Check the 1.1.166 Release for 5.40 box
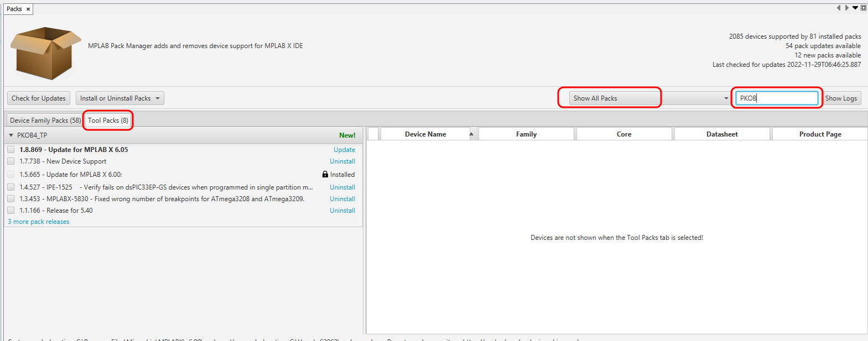 coord(11,211)
